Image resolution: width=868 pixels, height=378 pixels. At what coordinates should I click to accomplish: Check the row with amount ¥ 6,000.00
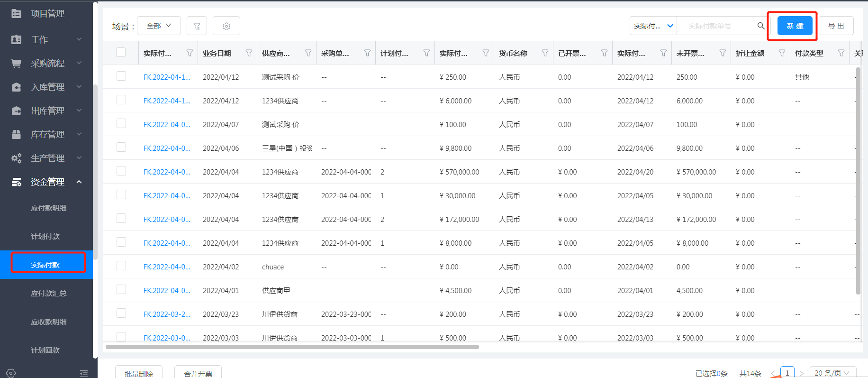121,100
